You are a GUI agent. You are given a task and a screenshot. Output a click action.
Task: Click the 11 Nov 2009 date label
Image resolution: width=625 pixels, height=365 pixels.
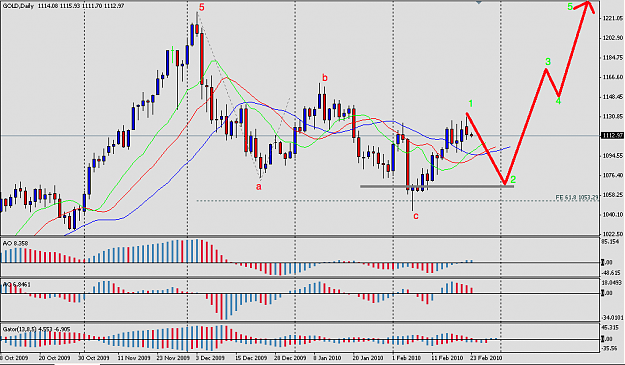pos(134,358)
